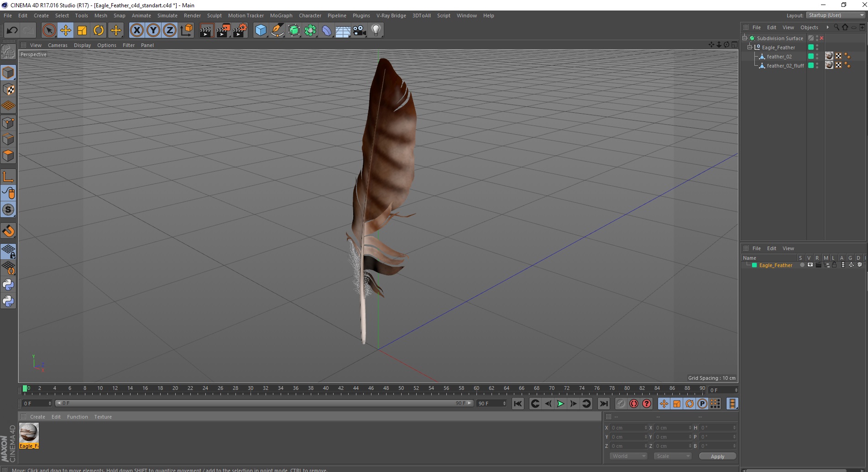Toggle X axis lock
868x472 pixels.
coord(136,31)
